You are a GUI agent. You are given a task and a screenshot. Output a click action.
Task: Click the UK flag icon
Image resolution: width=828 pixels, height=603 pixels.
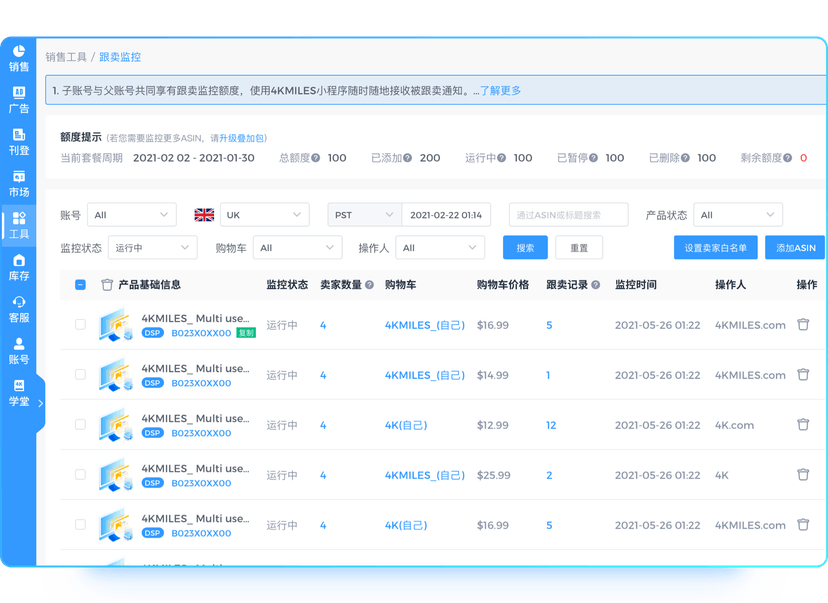coord(204,215)
